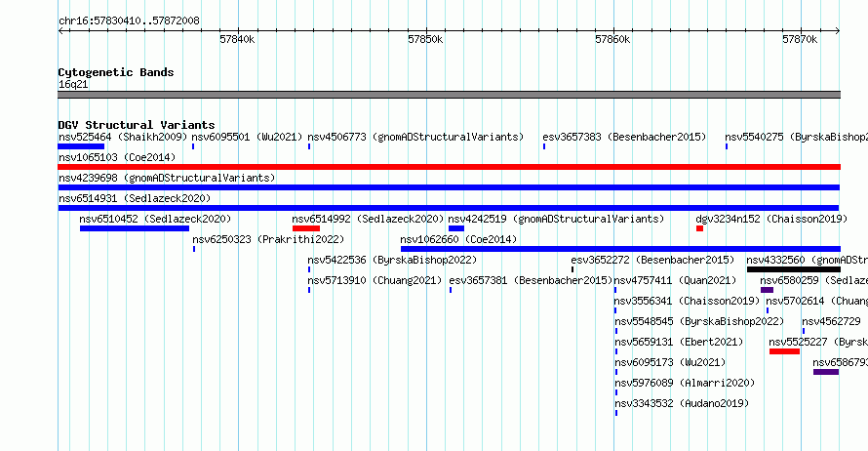
Task: Open variant nsv6514931 (Sedlazeck2020) label
Action: pyautogui.click(x=135, y=198)
